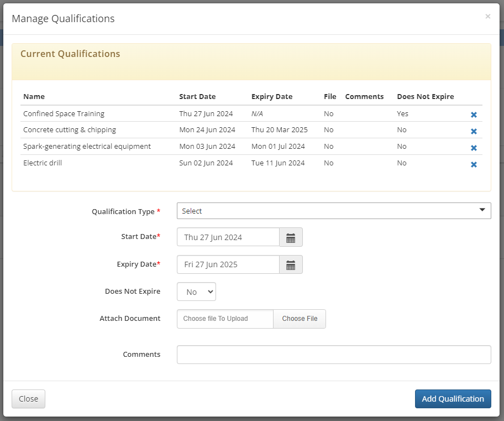Open the Start Date calendar picker
Screen dimensions: 504x421
pos(291,237)
